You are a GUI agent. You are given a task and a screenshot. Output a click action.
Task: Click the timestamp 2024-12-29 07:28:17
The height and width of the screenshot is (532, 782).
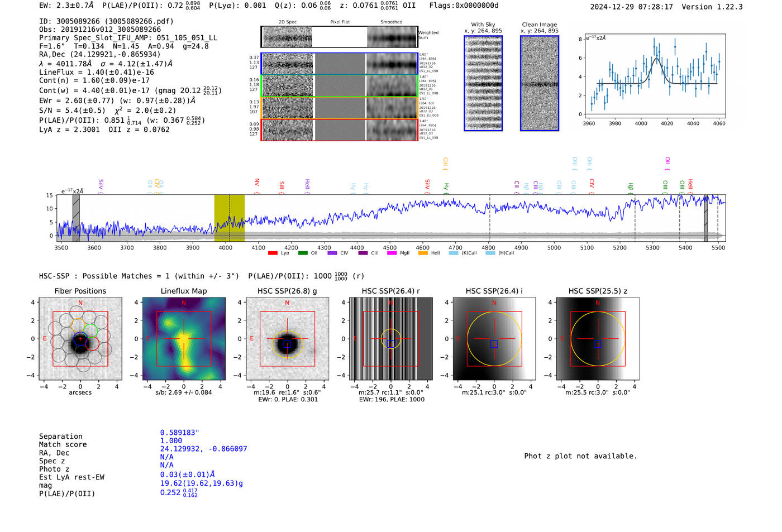(632, 7)
